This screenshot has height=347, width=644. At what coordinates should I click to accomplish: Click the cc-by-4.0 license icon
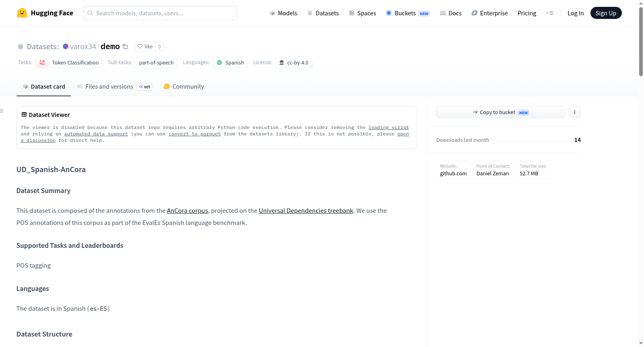click(282, 62)
